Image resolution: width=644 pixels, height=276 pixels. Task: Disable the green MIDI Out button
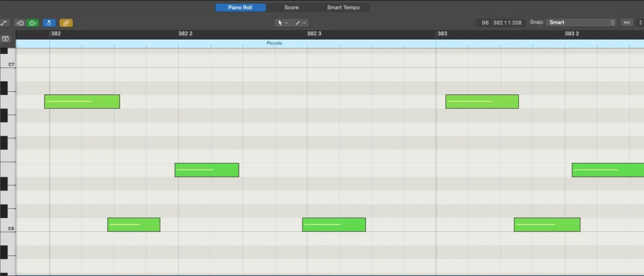click(x=33, y=23)
